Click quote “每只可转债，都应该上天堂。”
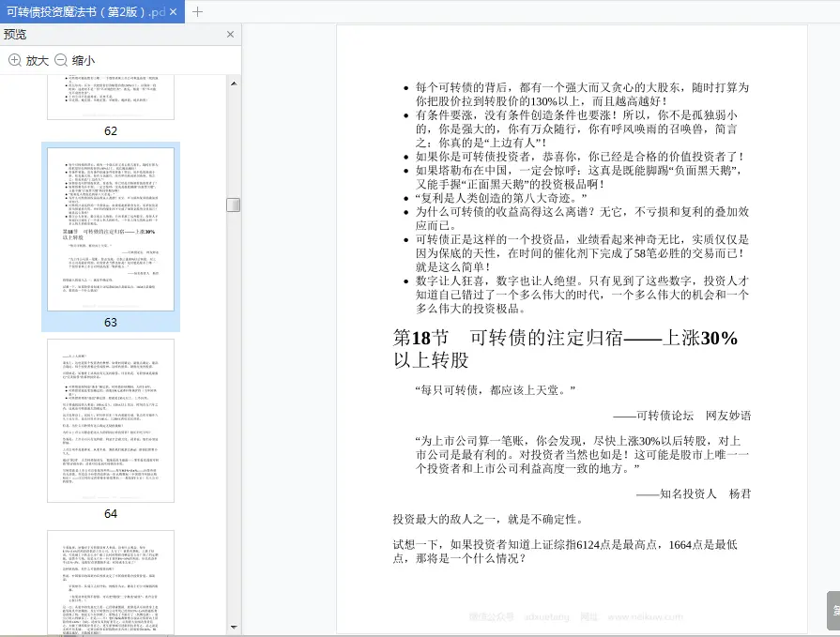The image size is (840, 637). point(495,390)
